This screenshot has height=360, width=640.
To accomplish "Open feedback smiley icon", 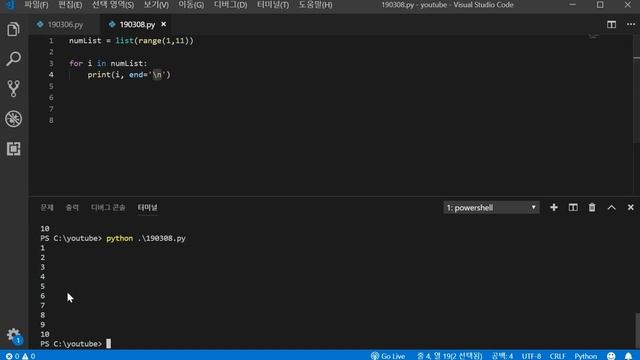I will [x=611, y=356].
